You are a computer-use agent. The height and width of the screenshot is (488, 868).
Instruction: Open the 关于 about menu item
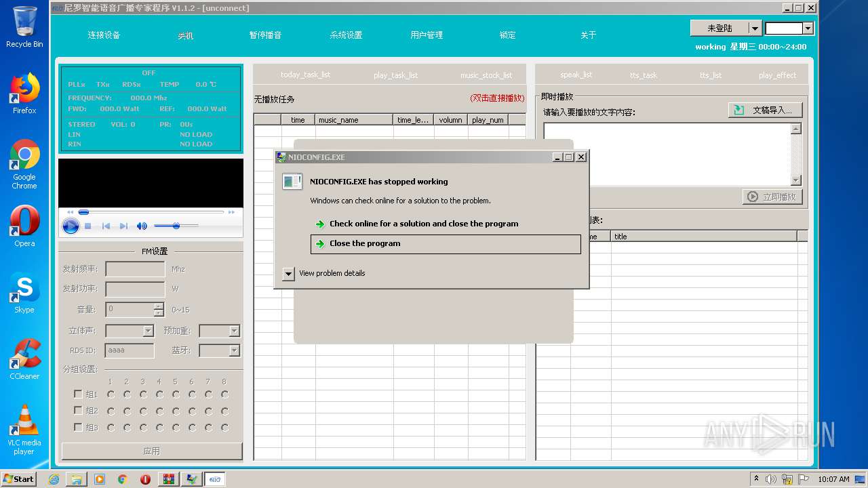pyautogui.click(x=588, y=35)
